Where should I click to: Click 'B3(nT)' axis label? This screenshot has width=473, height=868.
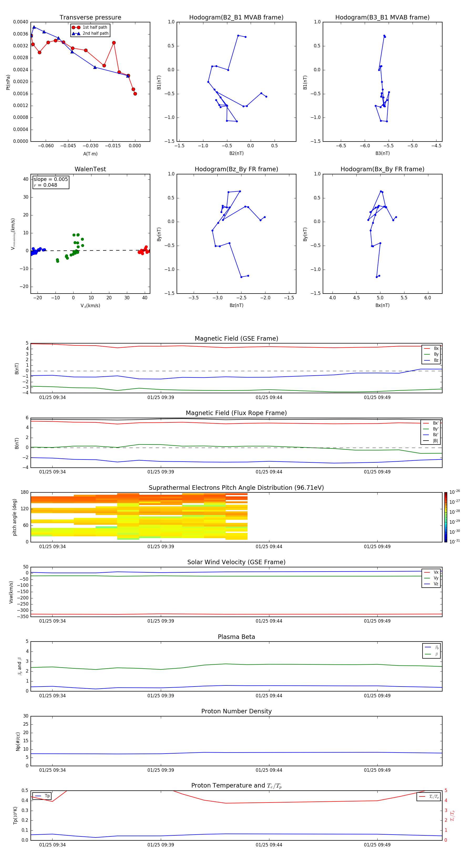tap(382, 153)
